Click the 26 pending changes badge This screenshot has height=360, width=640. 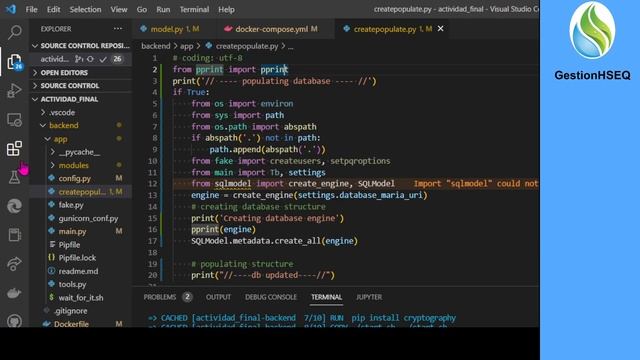point(117,59)
